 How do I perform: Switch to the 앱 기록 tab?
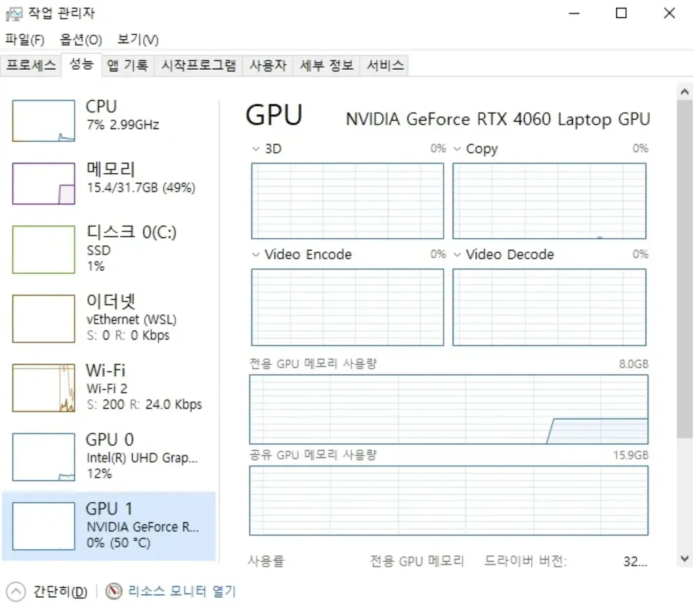(x=128, y=66)
